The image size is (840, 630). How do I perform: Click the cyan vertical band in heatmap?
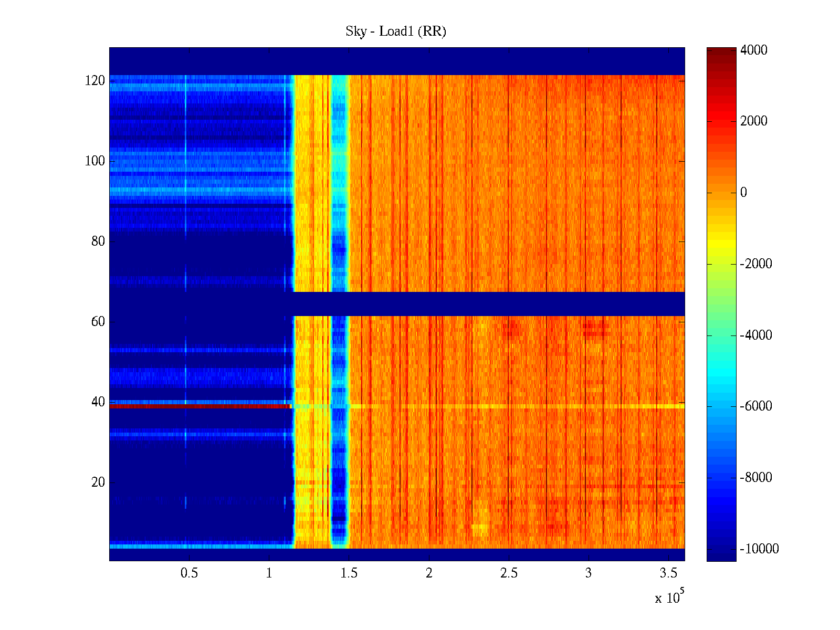coord(340,157)
